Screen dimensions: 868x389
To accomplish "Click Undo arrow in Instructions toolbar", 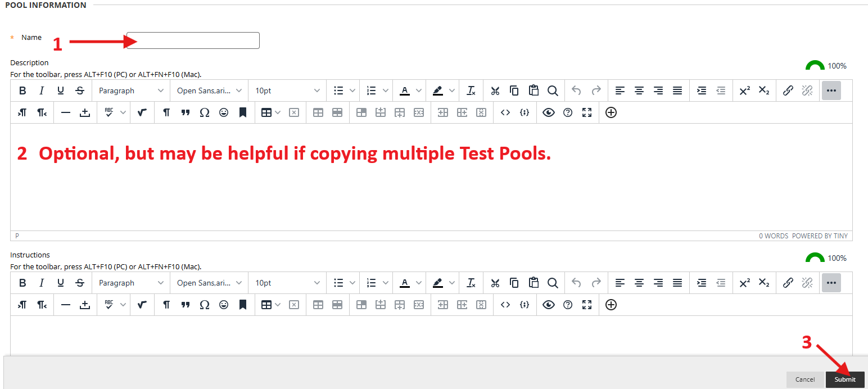I will (x=576, y=283).
